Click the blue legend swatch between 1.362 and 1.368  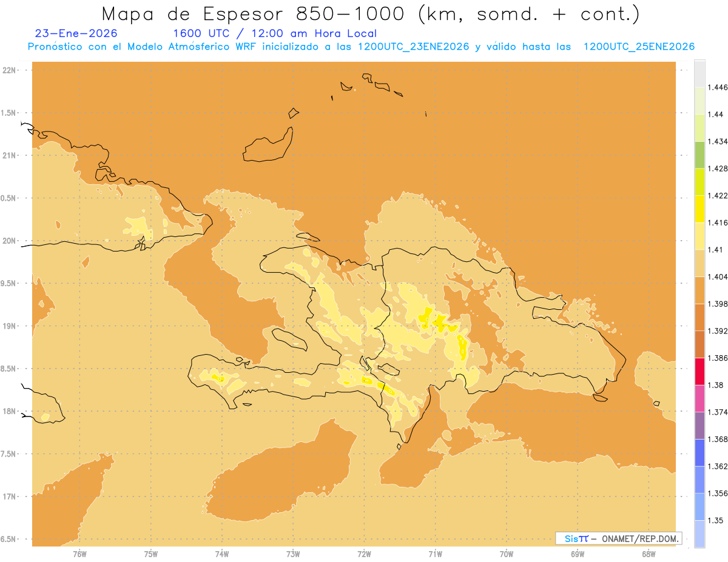699,452
